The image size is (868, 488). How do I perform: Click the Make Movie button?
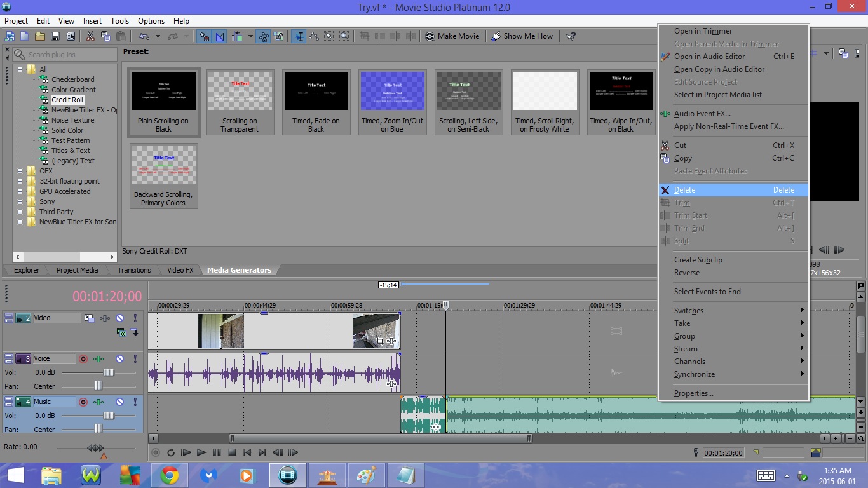click(x=452, y=36)
